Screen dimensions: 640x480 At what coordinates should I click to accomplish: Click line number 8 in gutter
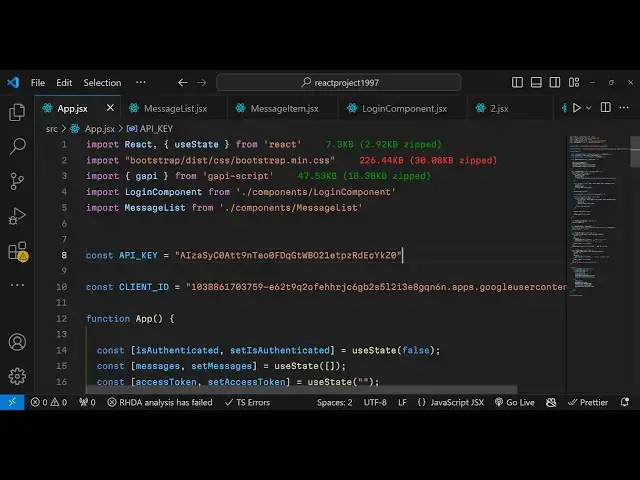tap(64, 256)
